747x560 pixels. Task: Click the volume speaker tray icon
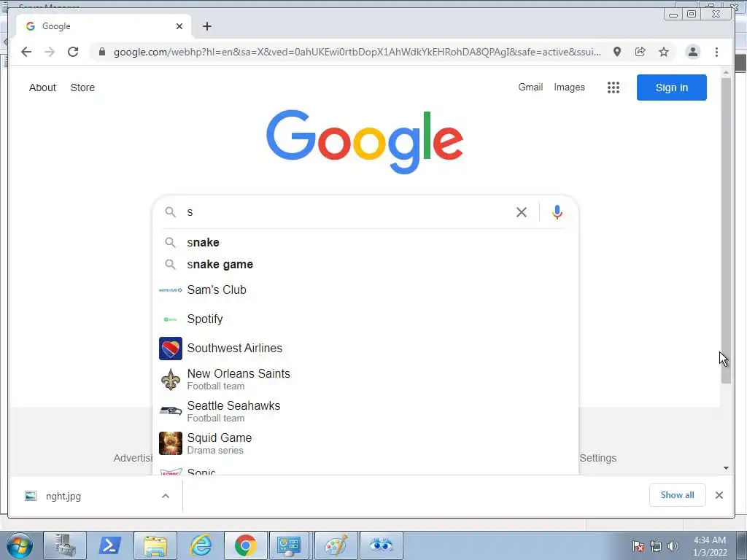pos(673,546)
